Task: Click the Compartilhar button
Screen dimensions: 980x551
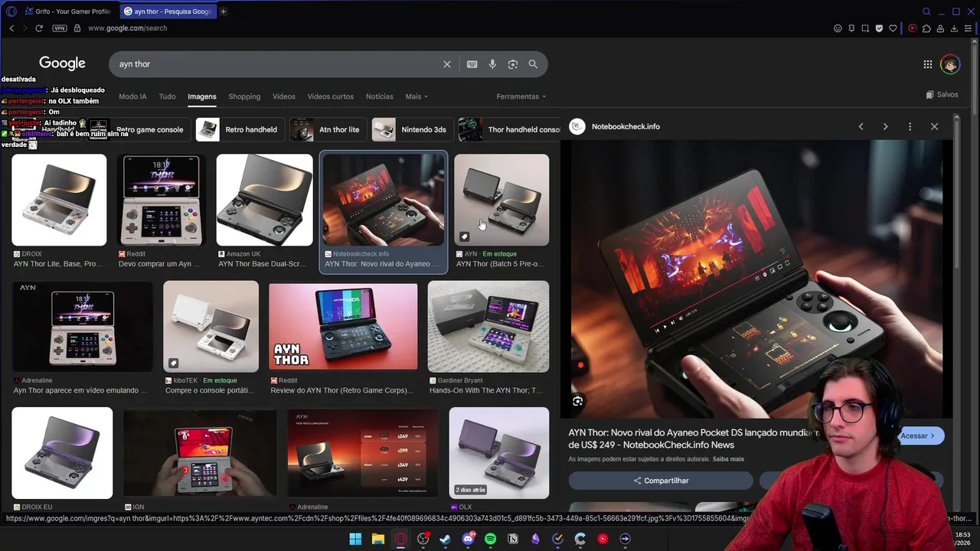Action: tap(660, 481)
